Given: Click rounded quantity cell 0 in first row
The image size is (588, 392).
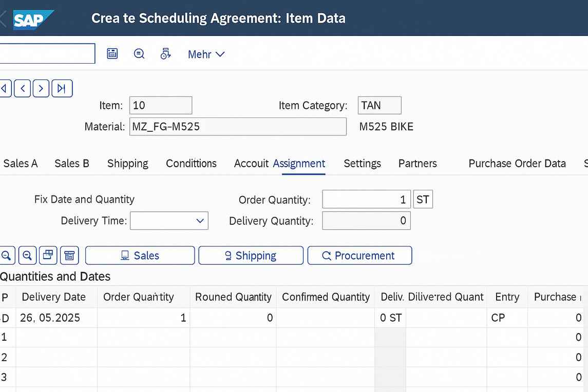Looking at the screenshot, I should [x=233, y=318].
